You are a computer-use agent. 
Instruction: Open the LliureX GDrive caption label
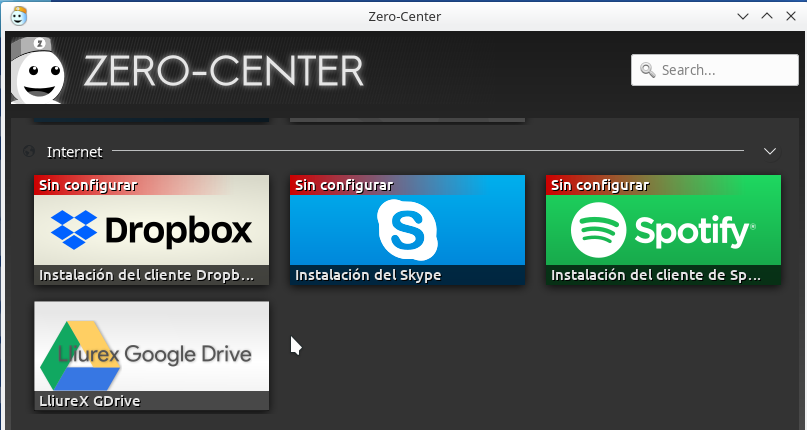(x=88, y=401)
